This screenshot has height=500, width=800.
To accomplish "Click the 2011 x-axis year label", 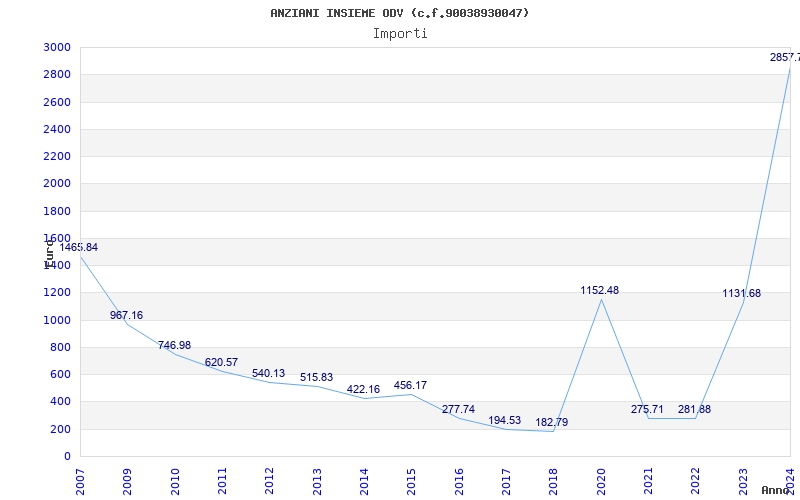I will 222,482.
